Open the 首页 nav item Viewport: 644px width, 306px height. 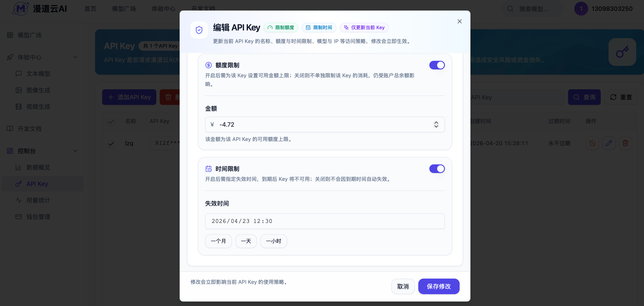(90, 9)
